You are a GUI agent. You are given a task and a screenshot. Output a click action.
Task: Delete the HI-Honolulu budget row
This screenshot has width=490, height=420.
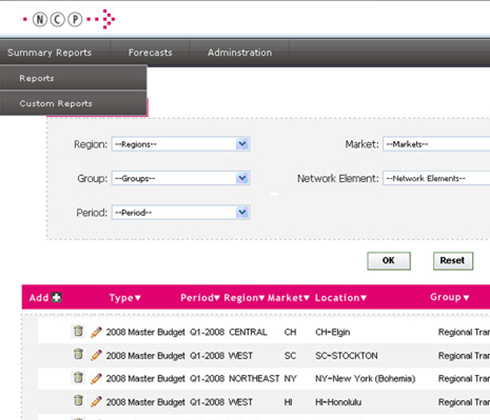click(78, 400)
